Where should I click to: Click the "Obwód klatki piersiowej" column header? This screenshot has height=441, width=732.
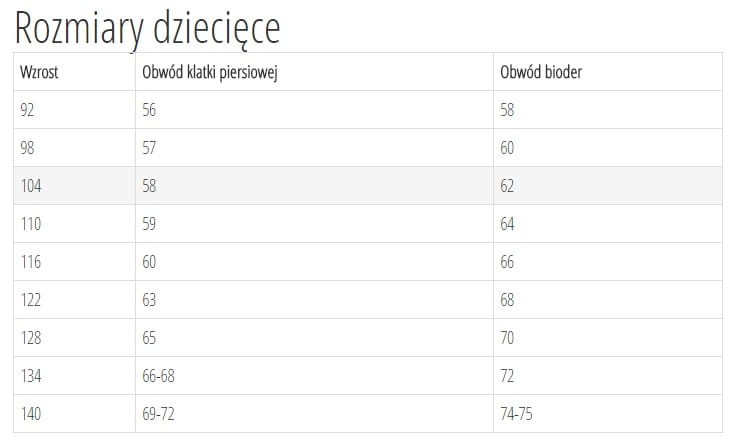pyautogui.click(x=209, y=72)
